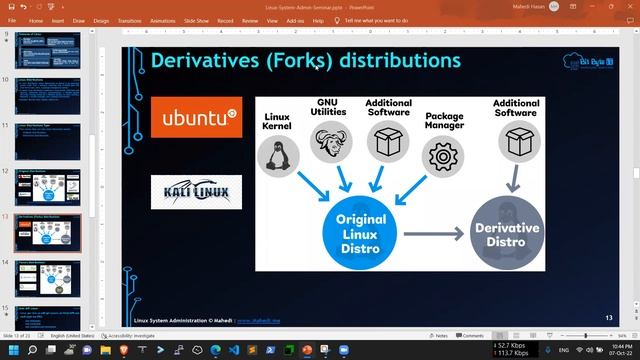Toggle the Comments button in status bar
The height and width of the screenshot is (360, 640).
(470, 336)
